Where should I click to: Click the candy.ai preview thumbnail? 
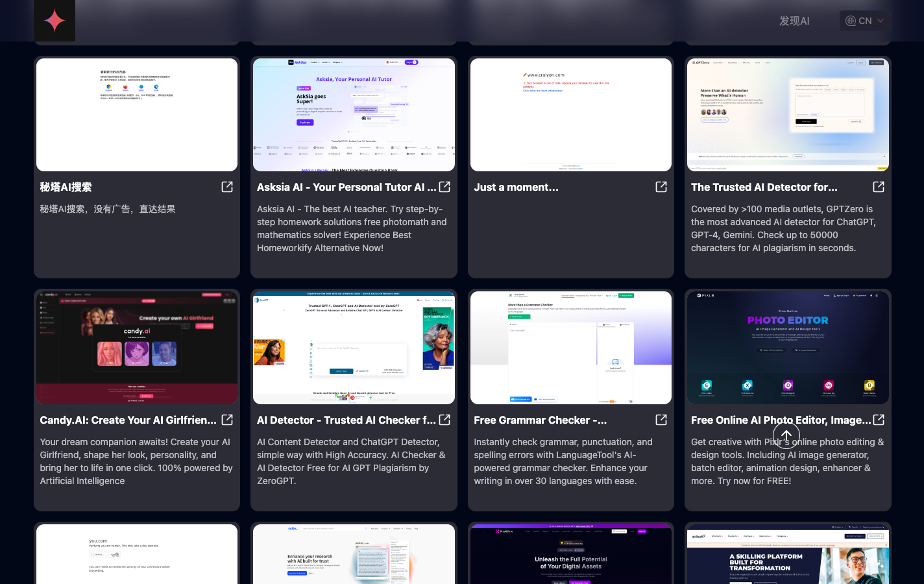(137, 348)
